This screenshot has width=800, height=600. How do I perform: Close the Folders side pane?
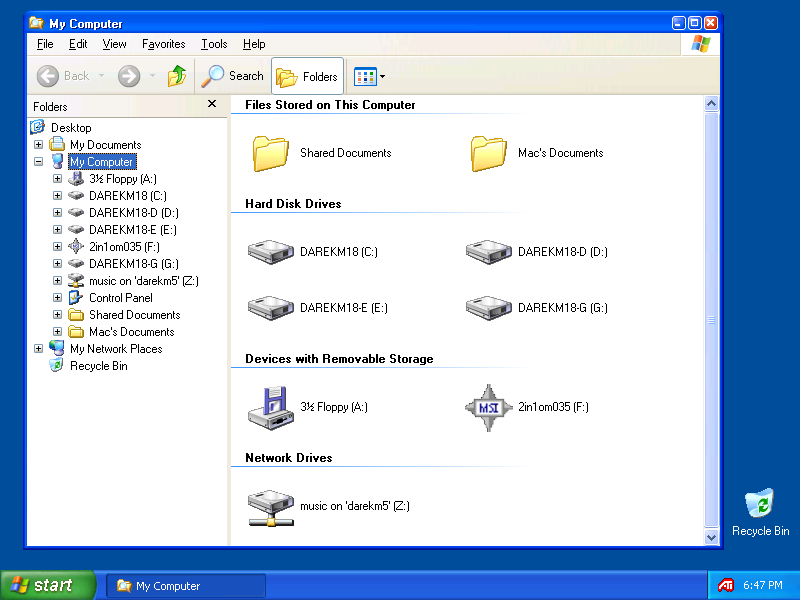coord(212,104)
